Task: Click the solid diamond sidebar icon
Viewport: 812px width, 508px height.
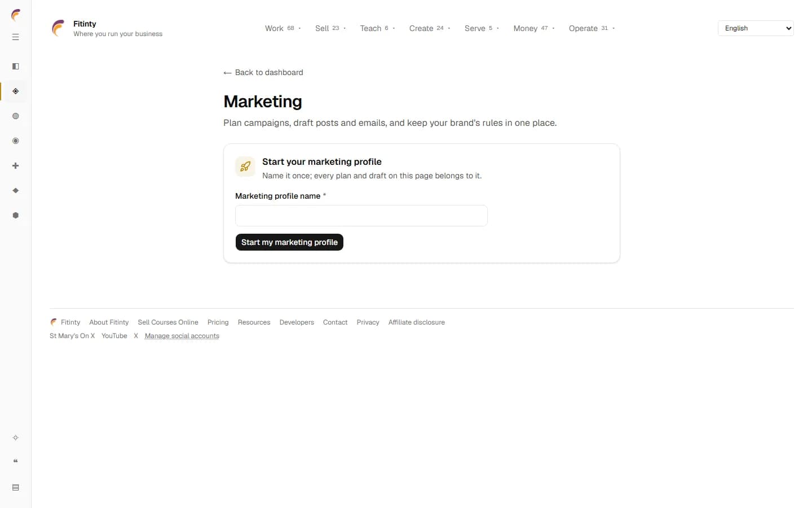Action: coord(16,191)
